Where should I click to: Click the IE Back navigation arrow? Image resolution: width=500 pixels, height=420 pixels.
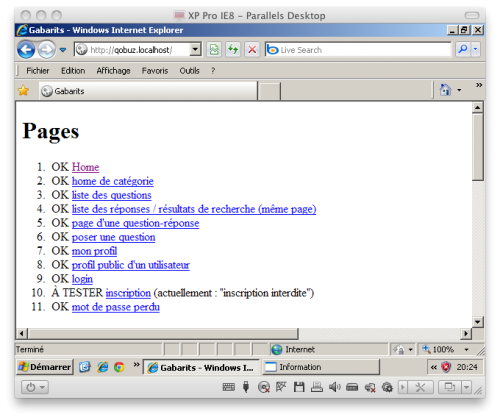point(26,50)
